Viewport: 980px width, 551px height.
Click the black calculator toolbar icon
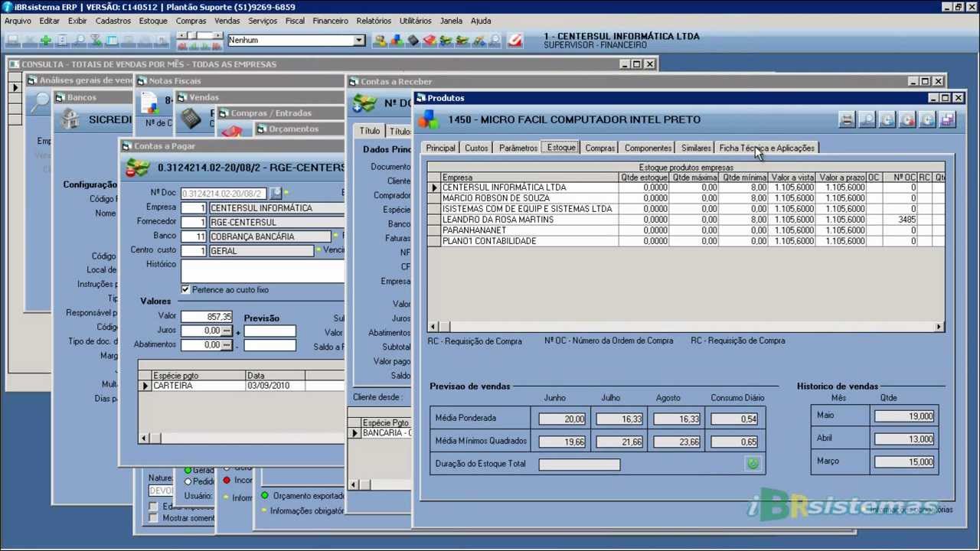[x=413, y=40]
